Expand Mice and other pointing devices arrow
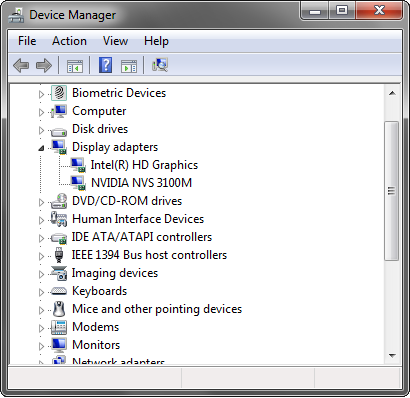The height and width of the screenshot is (398, 410). click(41, 310)
